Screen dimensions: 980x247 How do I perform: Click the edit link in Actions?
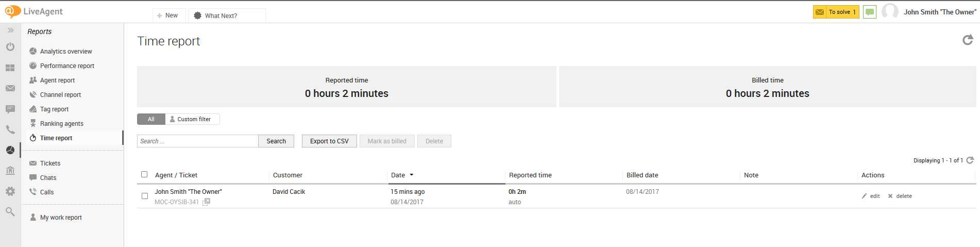point(874,196)
